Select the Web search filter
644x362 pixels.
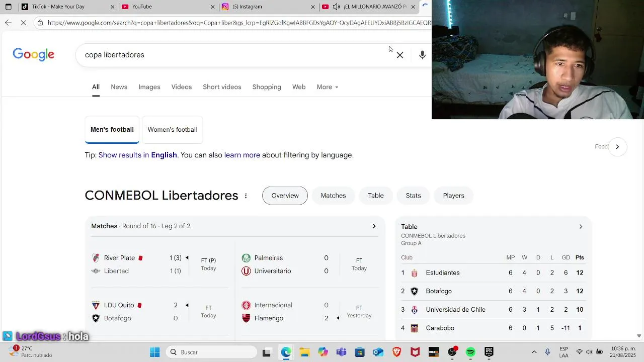(299, 87)
